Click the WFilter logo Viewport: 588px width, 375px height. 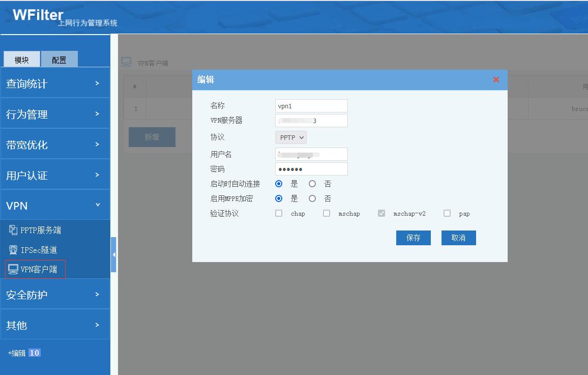(x=38, y=15)
